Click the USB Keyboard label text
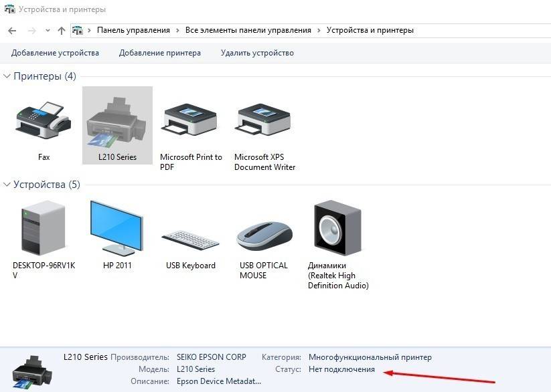This screenshot has height=392, width=551. [x=191, y=266]
